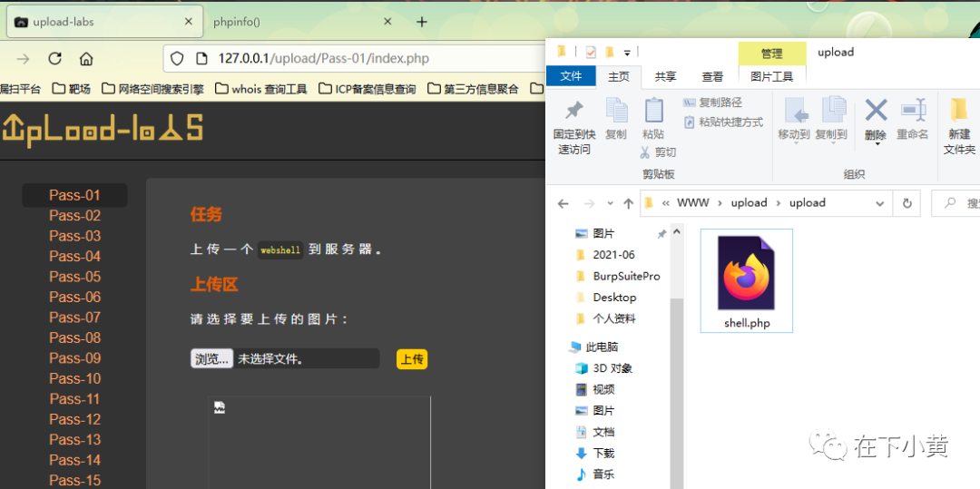Image resolution: width=980 pixels, height=489 pixels.
Task: Go to the browser home page icon
Action: pos(86,59)
